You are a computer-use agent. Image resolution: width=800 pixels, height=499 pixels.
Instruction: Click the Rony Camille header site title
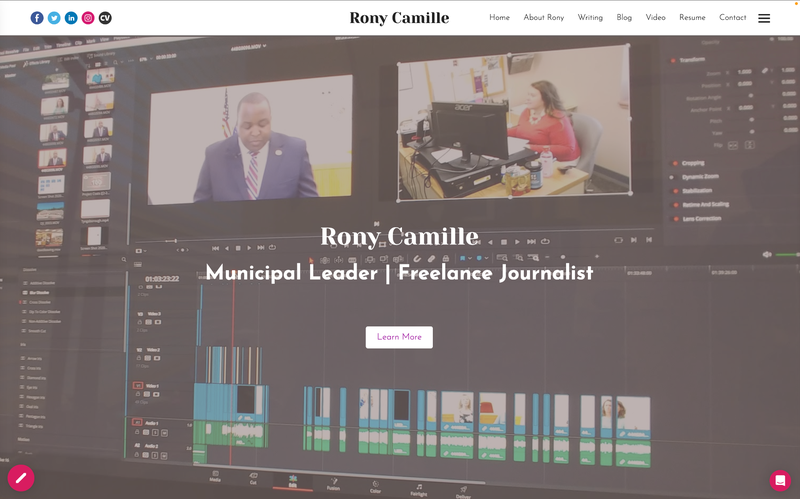399,18
